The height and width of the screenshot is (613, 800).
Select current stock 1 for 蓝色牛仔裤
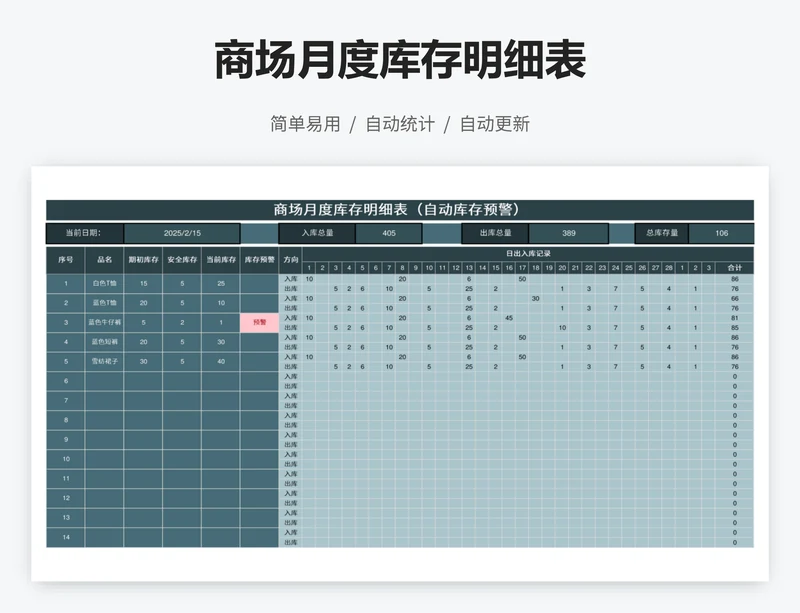click(x=221, y=323)
